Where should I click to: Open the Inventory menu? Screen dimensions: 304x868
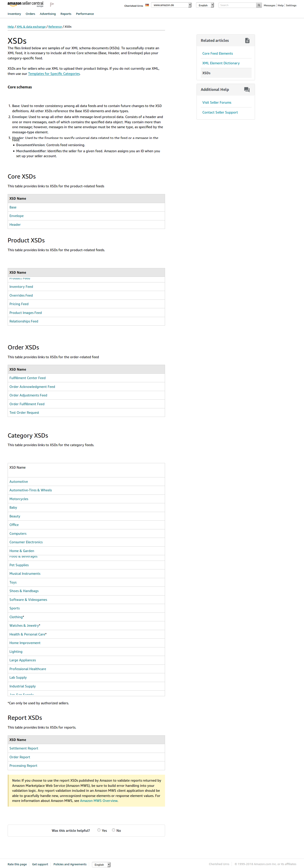[x=14, y=14]
